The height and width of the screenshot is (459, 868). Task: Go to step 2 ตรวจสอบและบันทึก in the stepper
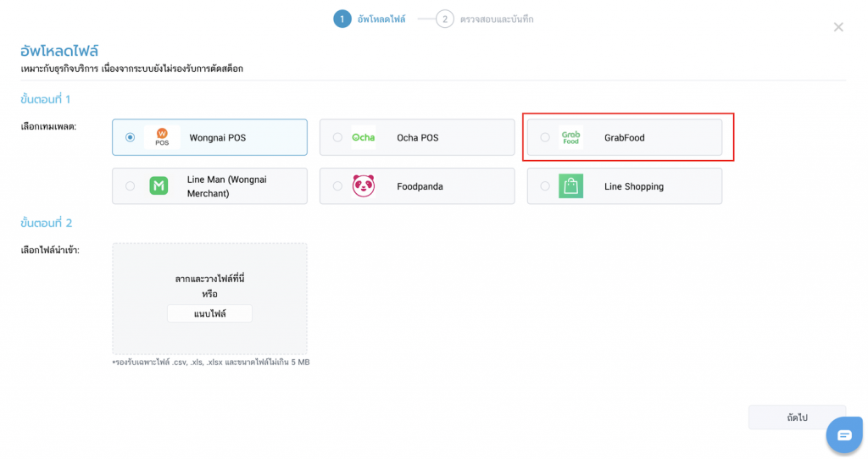(x=485, y=19)
